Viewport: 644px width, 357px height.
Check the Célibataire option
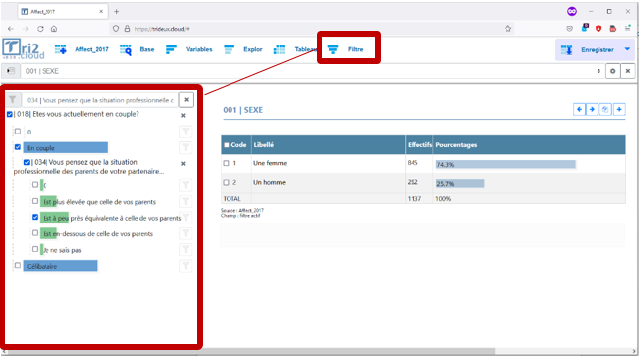(x=18, y=265)
